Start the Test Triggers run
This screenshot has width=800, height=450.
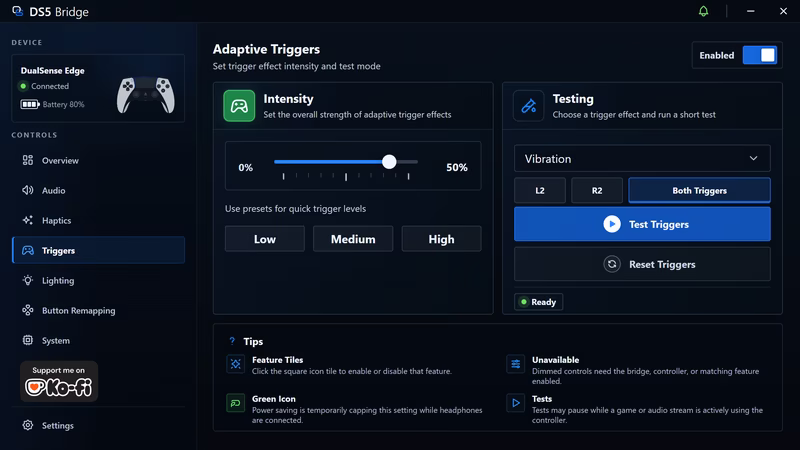tap(642, 224)
